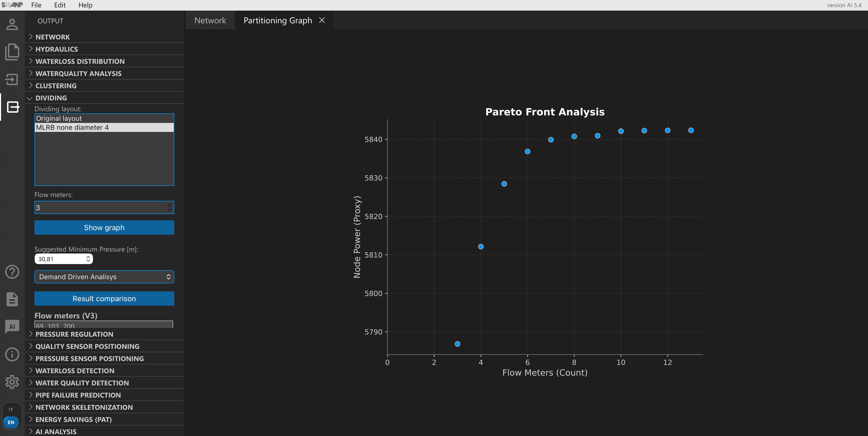Screen dimensions: 868x436
Task: Click the Result comparison button
Action: coord(104,299)
